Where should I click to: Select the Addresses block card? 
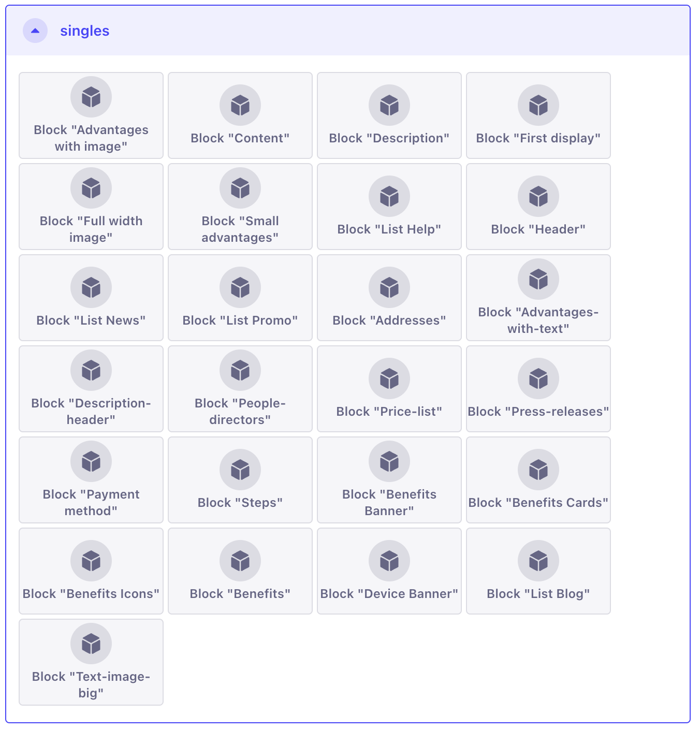click(389, 298)
